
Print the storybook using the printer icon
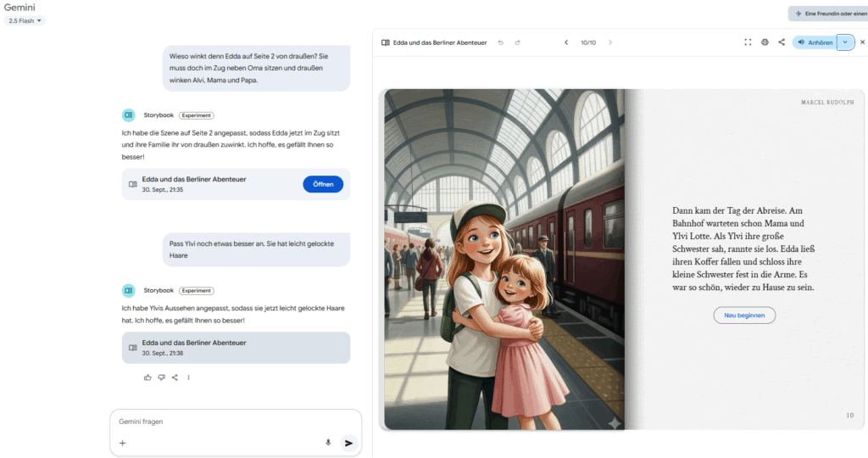765,42
